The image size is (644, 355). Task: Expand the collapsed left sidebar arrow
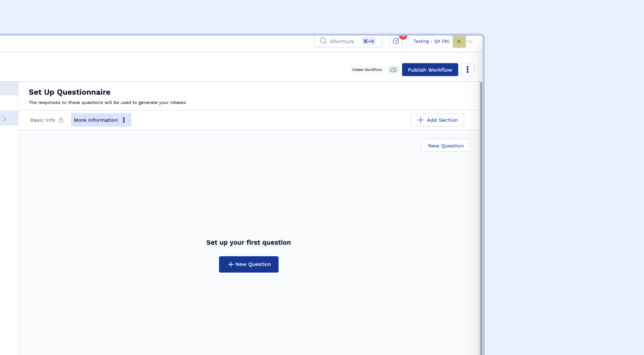point(4,119)
